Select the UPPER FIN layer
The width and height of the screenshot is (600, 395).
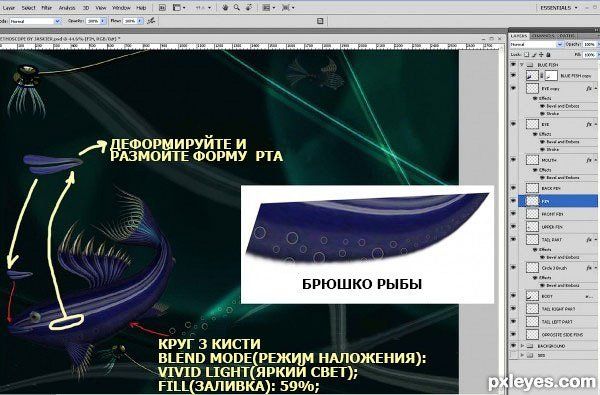click(x=559, y=227)
